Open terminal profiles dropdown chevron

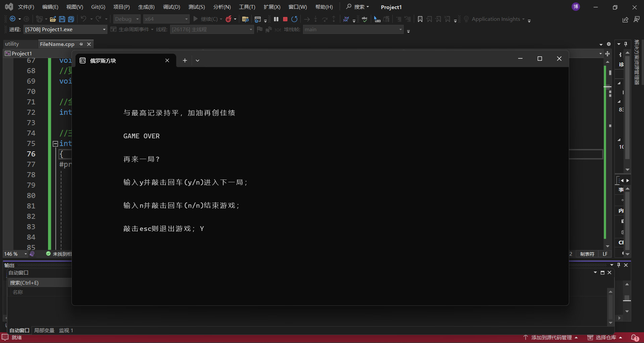click(x=197, y=60)
